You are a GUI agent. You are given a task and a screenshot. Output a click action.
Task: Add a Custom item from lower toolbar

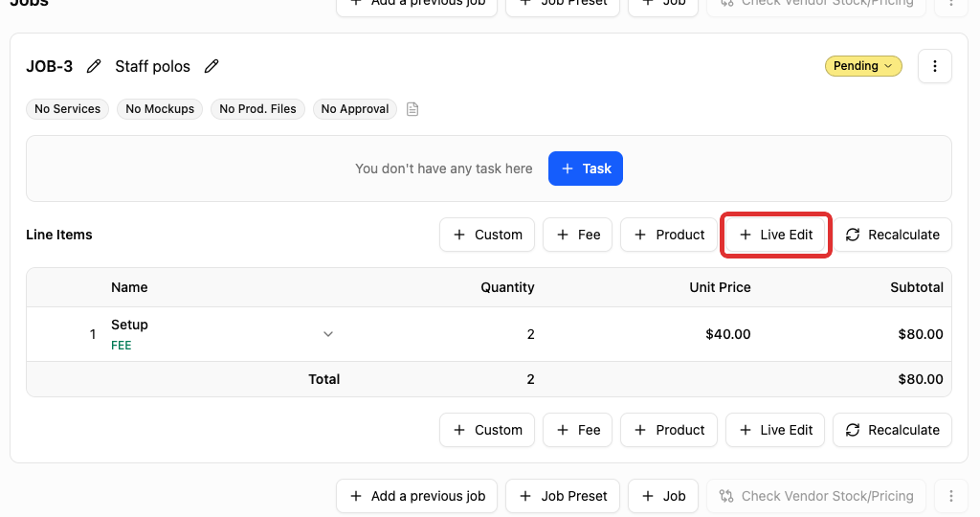click(487, 430)
